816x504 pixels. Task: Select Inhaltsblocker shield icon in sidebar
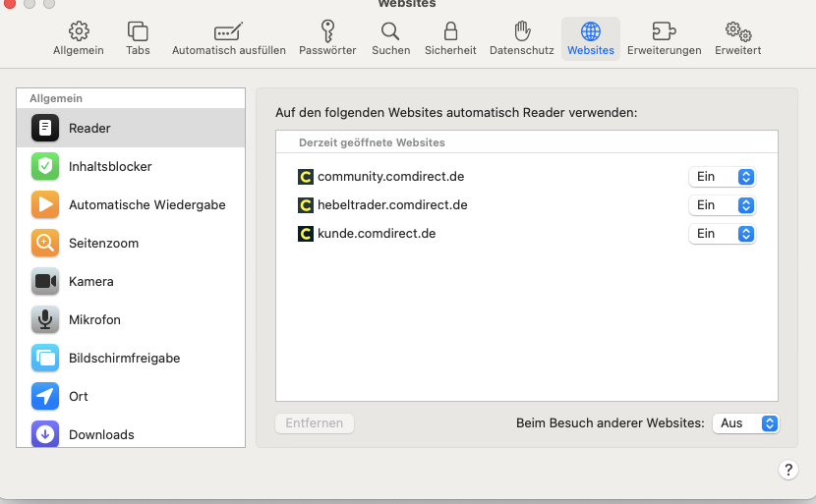coord(45,166)
